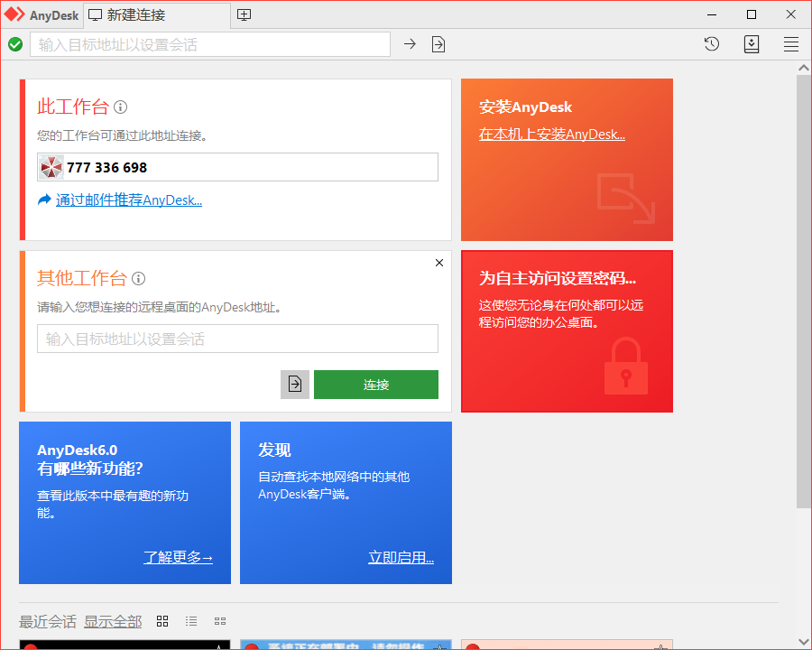This screenshot has height=650, width=812.
Task: Click the vertical scrollbar down arrow
Action: (x=804, y=642)
